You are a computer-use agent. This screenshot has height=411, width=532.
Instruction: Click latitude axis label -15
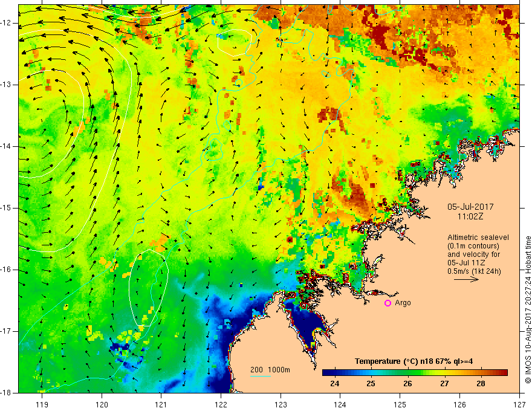point(7,208)
